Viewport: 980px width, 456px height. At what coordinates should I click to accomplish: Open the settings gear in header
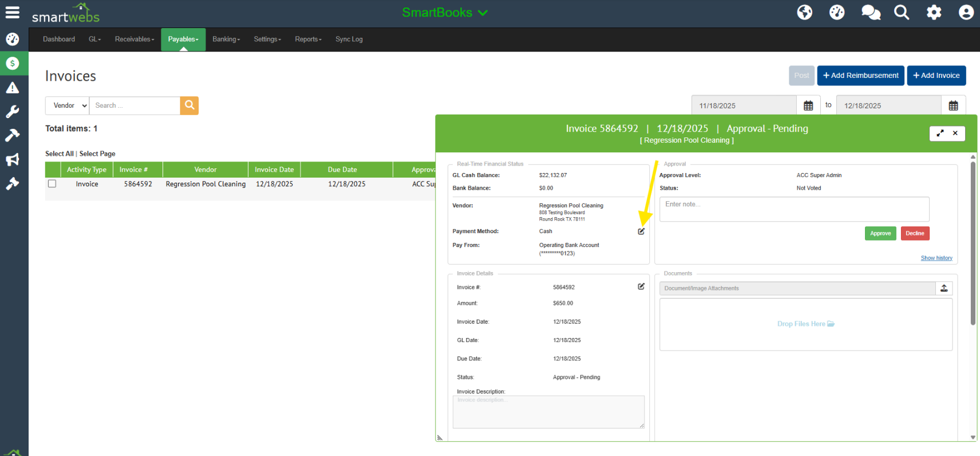point(934,13)
